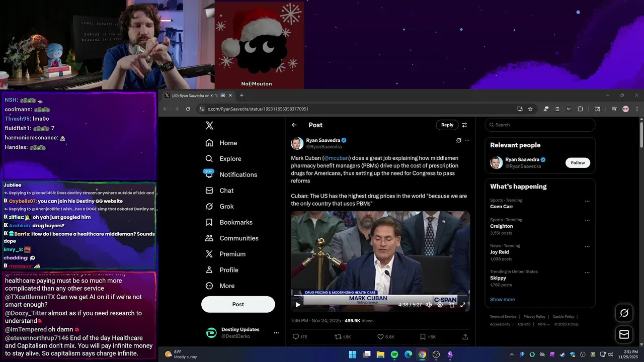Image resolution: width=644 pixels, height=362 pixels.
Task: Follow Ryan Saavedra under Relevant people
Action: [578, 163]
